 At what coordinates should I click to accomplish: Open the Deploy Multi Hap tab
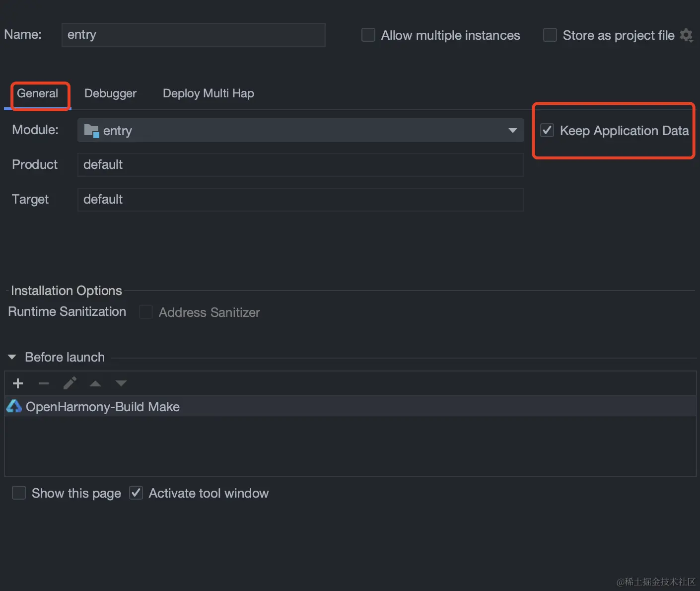tap(209, 93)
